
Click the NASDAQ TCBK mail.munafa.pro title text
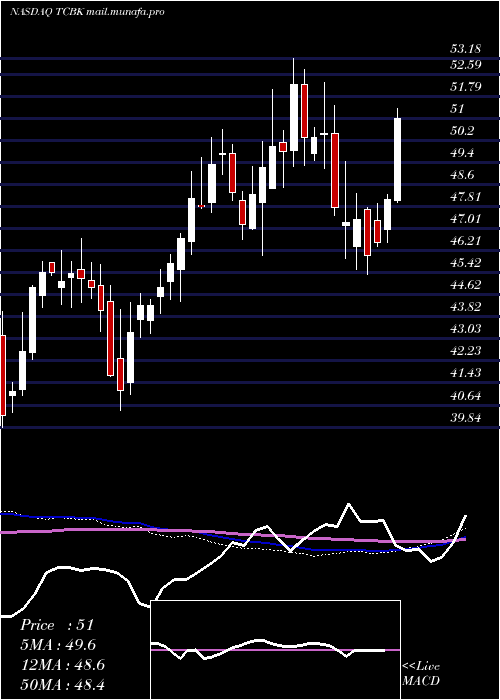tap(87, 12)
